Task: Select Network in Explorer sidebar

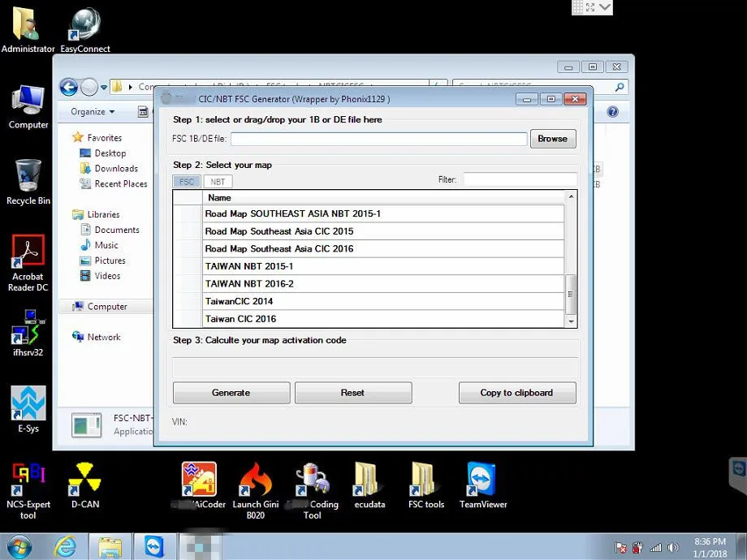Action: (x=97, y=337)
